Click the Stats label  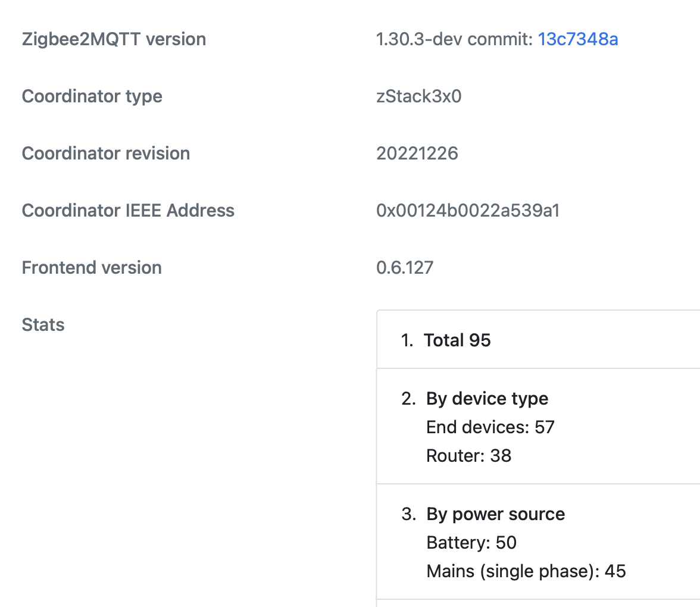[x=42, y=324]
